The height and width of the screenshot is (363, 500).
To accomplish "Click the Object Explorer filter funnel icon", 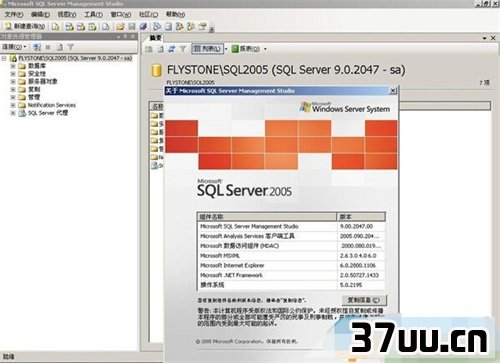I will tap(70, 47).
